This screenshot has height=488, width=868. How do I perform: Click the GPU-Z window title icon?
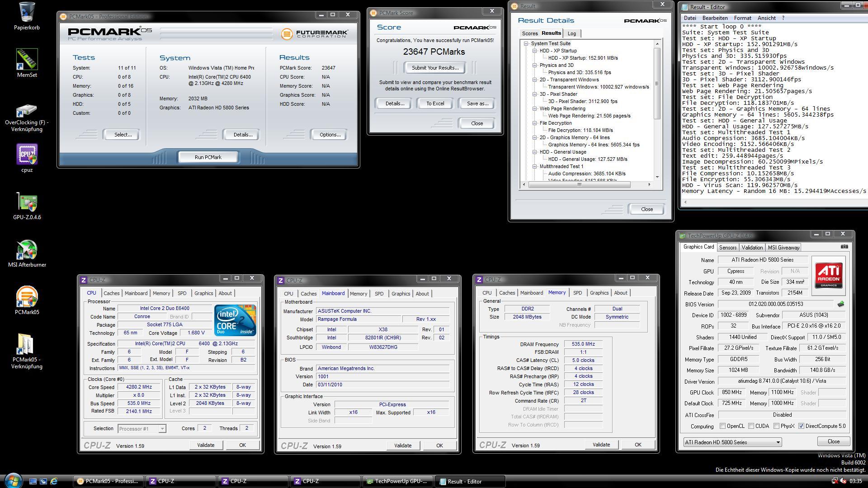(x=682, y=236)
